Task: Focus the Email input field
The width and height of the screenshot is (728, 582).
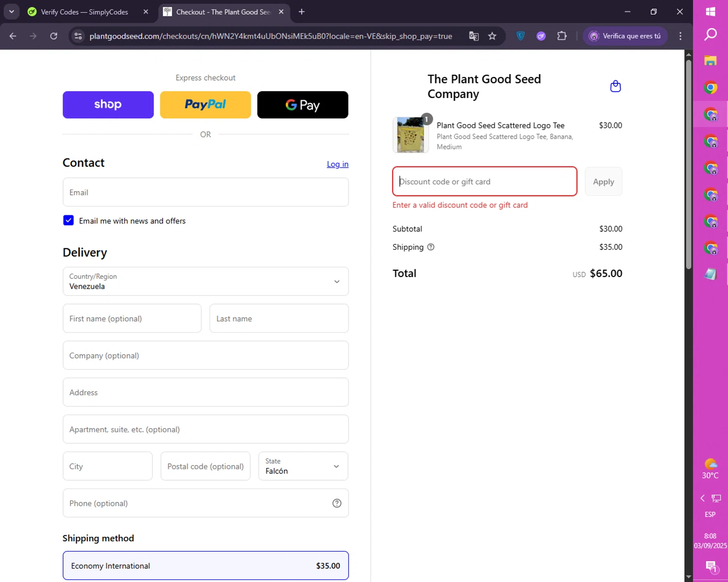Action: click(206, 192)
